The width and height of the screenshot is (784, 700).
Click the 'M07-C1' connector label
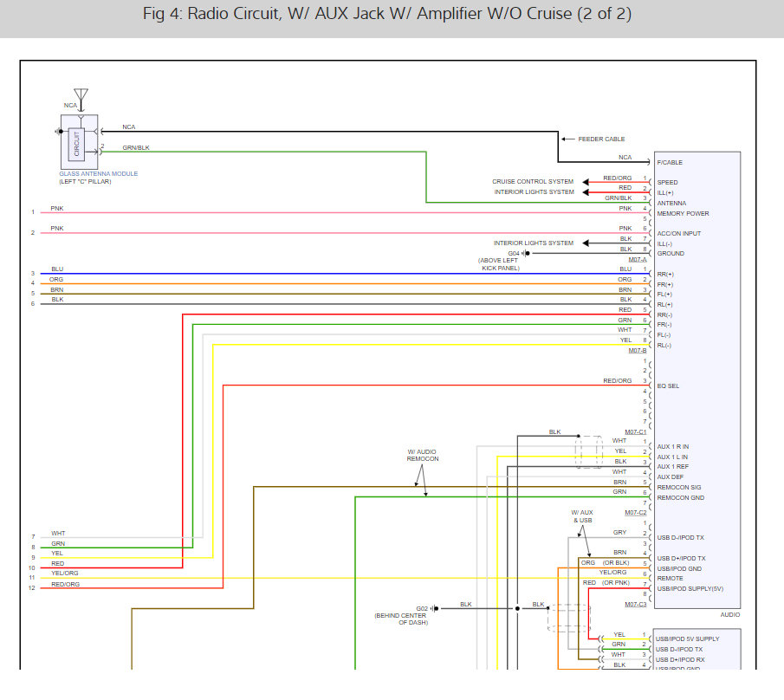tap(636, 432)
